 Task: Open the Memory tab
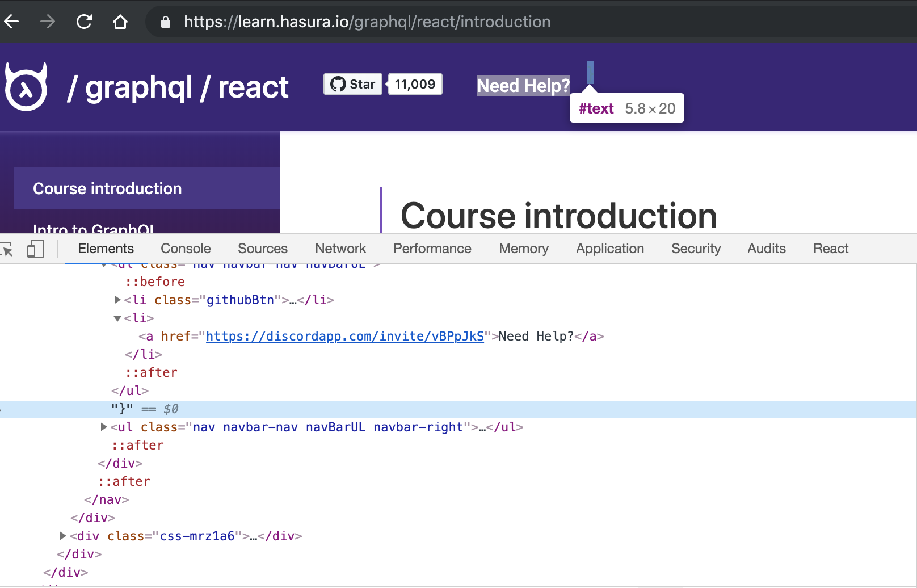point(524,249)
